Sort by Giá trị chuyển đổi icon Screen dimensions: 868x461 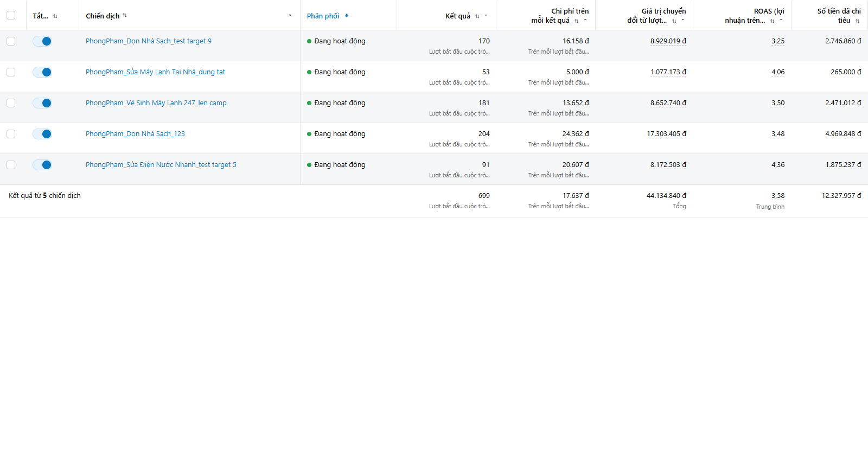674,21
